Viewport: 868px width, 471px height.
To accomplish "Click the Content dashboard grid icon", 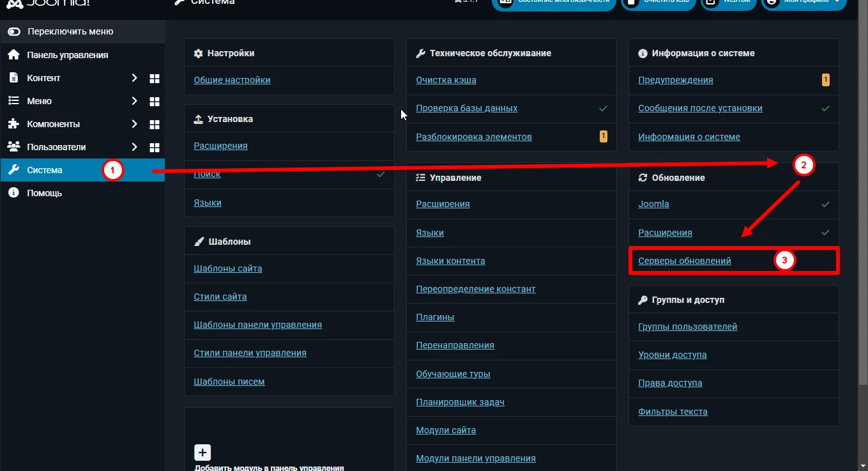I will point(154,79).
